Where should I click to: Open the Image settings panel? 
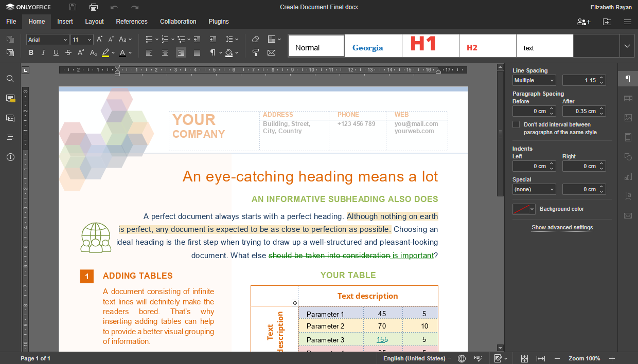[627, 118]
